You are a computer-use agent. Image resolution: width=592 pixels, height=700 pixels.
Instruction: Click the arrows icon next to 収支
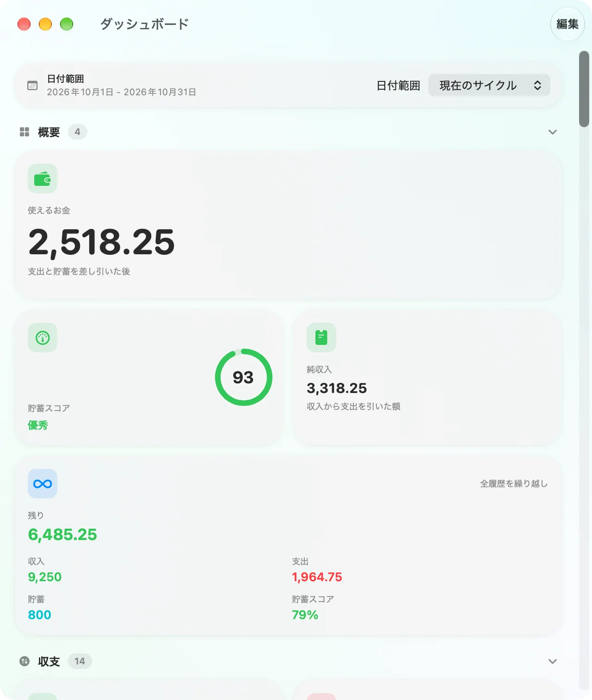tap(25, 661)
